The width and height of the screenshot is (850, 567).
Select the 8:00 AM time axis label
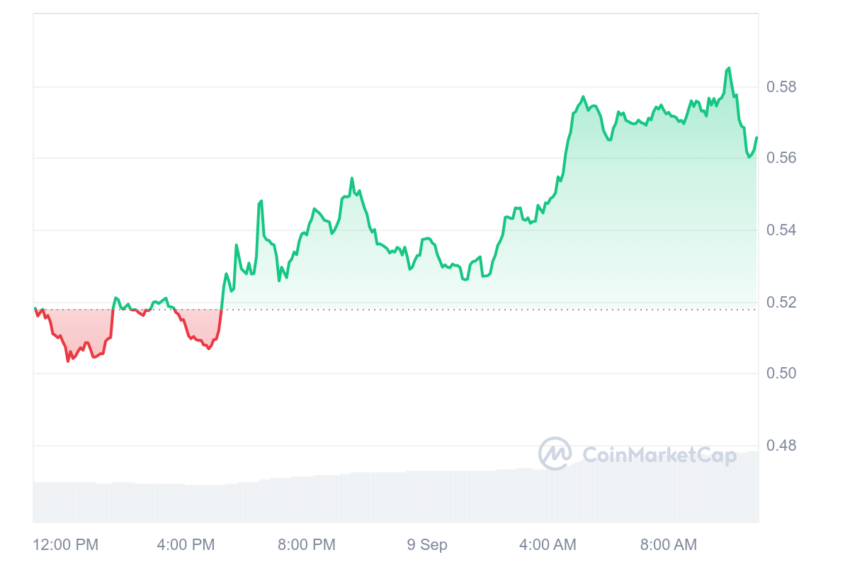click(668, 544)
